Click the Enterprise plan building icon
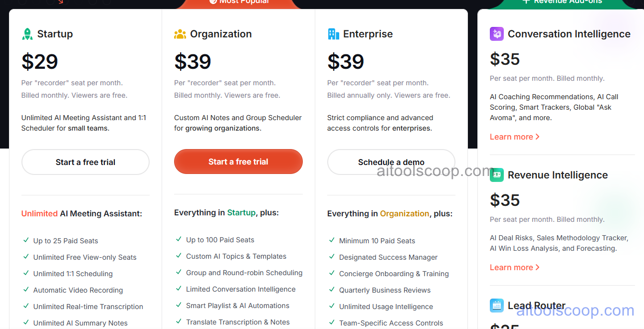The width and height of the screenshot is (644, 329). (332, 34)
